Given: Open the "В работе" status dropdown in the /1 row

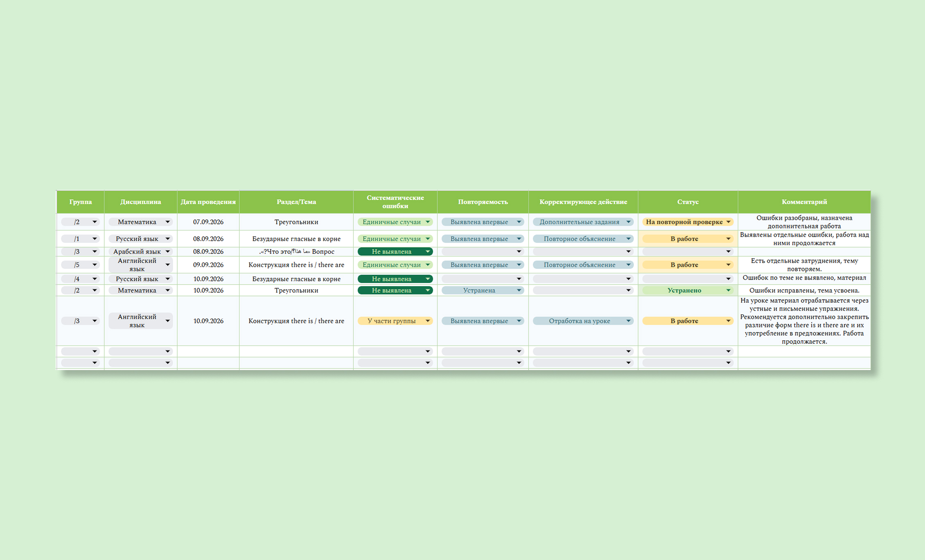Looking at the screenshot, I should [x=688, y=239].
